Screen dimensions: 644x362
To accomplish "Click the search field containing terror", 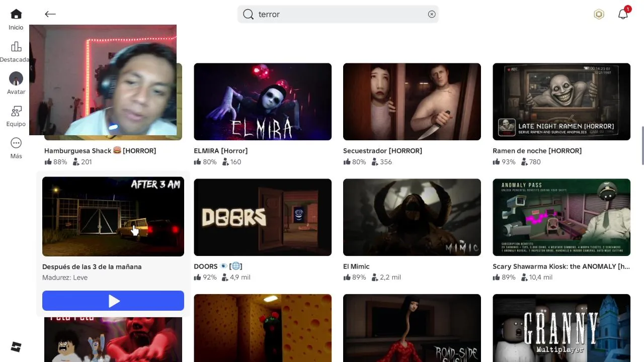I will point(338,14).
